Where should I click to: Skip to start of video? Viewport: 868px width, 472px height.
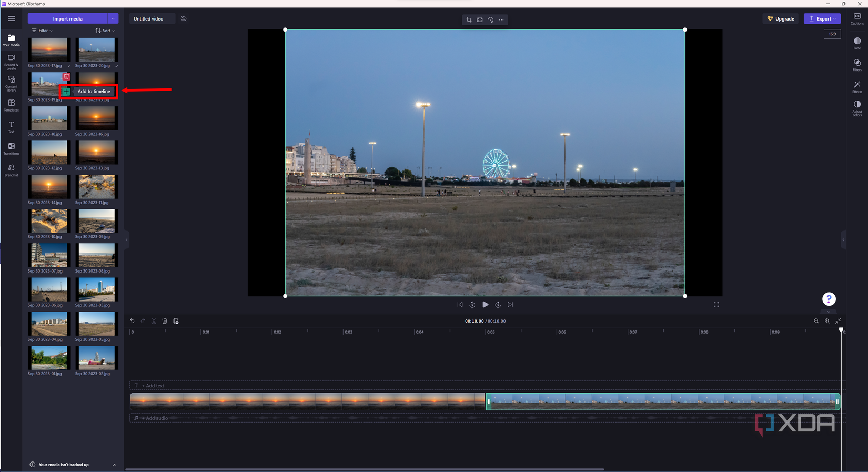[460, 305]
